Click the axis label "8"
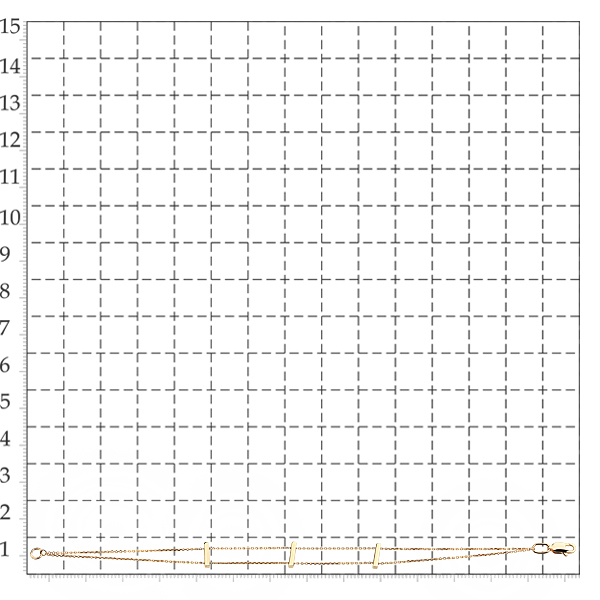This screenshot has height=600, width=600. pyautogui.click(x=5, y=292)
